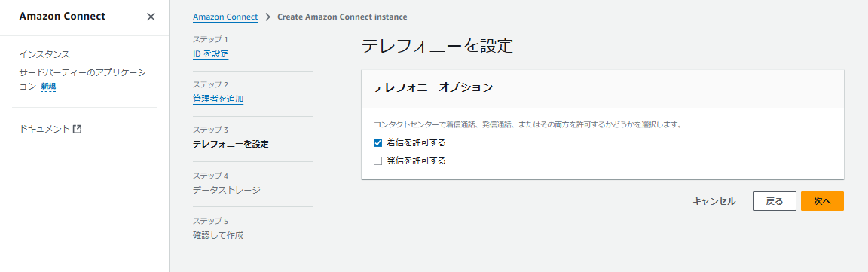868x272 pixels.
Task: Proceed with the 次へ button
Action: tap(822, 202)
